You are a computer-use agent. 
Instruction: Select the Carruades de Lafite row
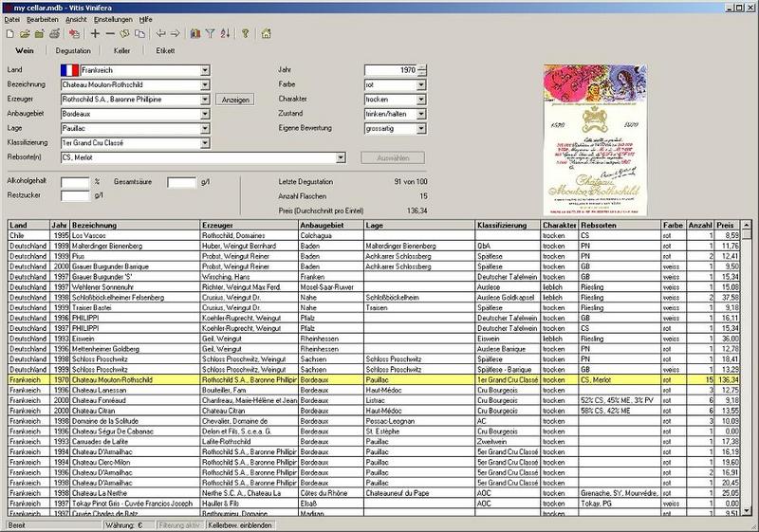click(374, 441)
